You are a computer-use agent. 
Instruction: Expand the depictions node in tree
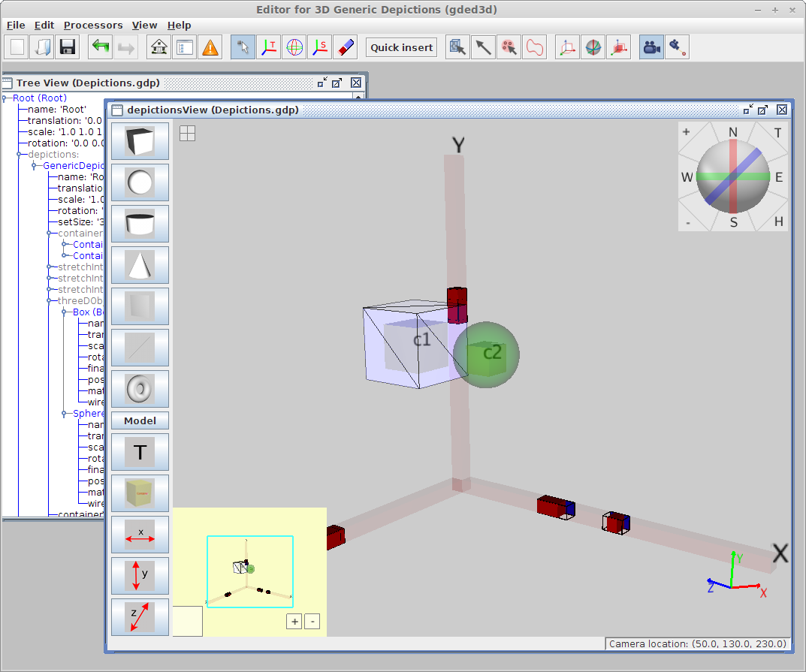(x=20, y=155)
